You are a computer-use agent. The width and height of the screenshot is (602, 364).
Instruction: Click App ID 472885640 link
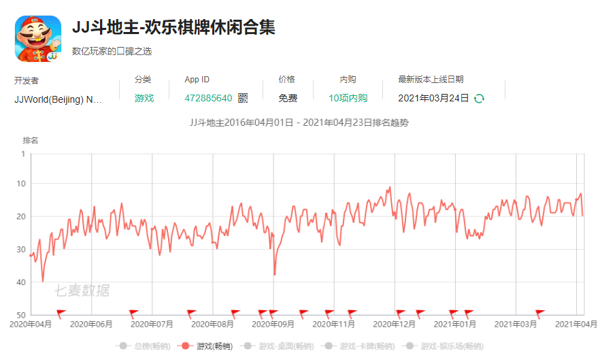(208, 98)
